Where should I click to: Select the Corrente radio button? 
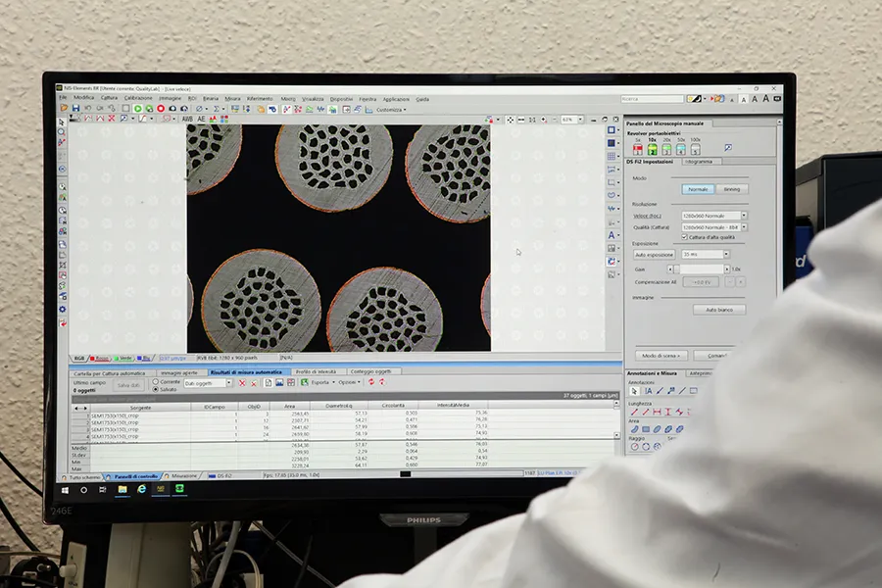pyautogui.click(x=155, y=381)
